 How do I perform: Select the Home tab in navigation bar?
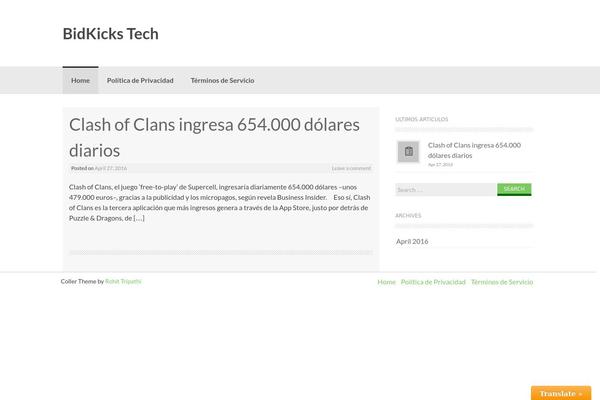pos(80,80)
